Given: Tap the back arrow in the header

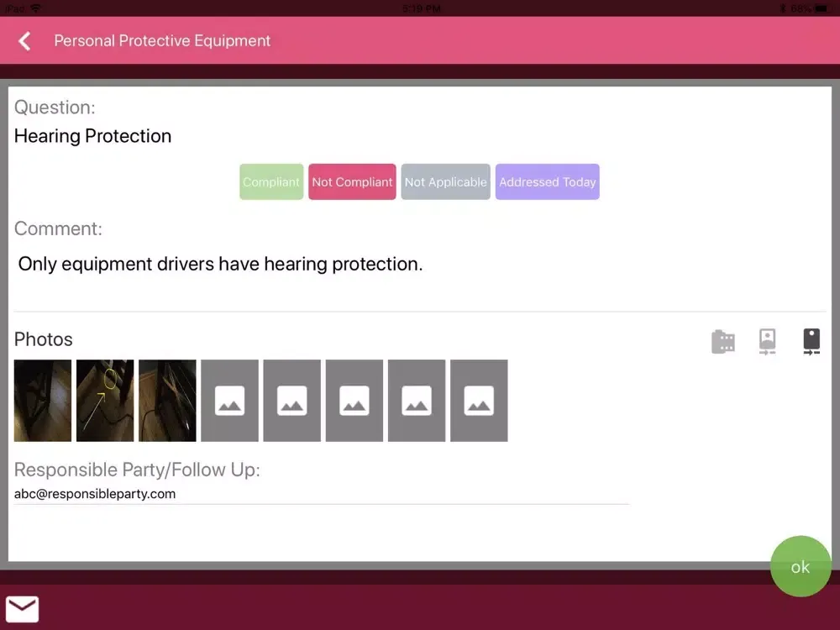Looking at the screenshot, I should pyautogui.click(x=25, y=41).
